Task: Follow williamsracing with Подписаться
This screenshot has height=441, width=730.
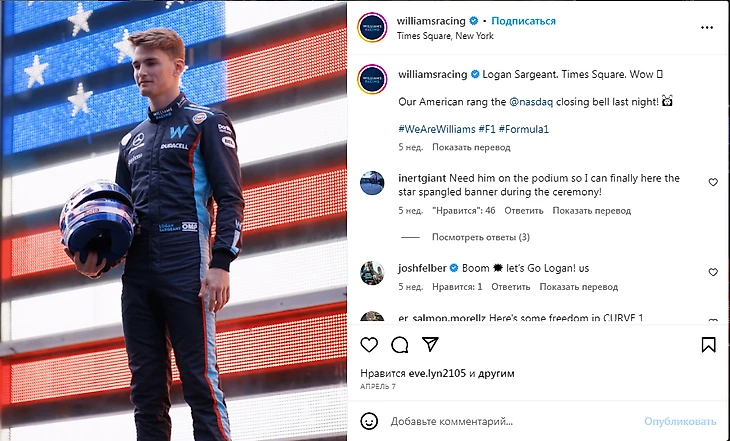Action: [523, 21]
